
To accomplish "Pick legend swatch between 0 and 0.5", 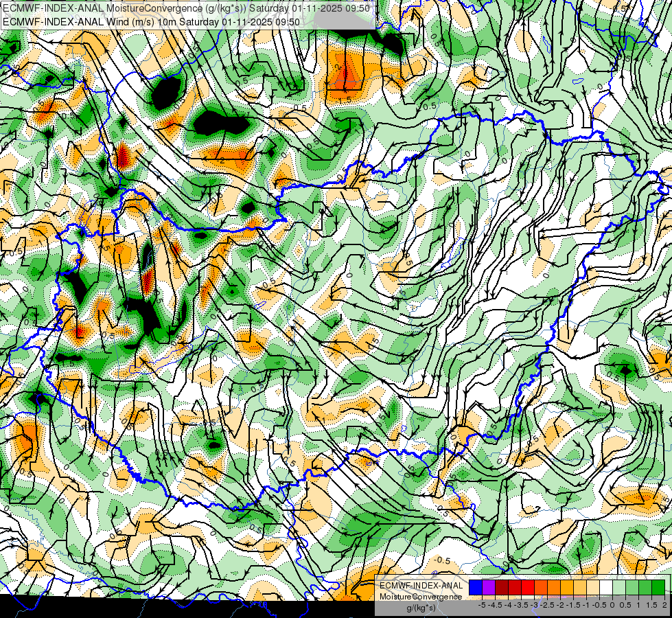I will 619,588.
